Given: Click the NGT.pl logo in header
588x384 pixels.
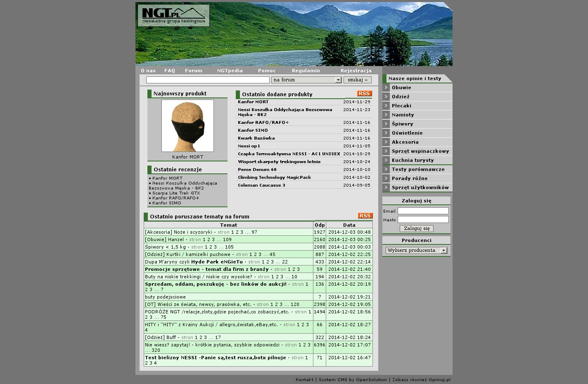Looking at the screenshot, I should [173, 15].
